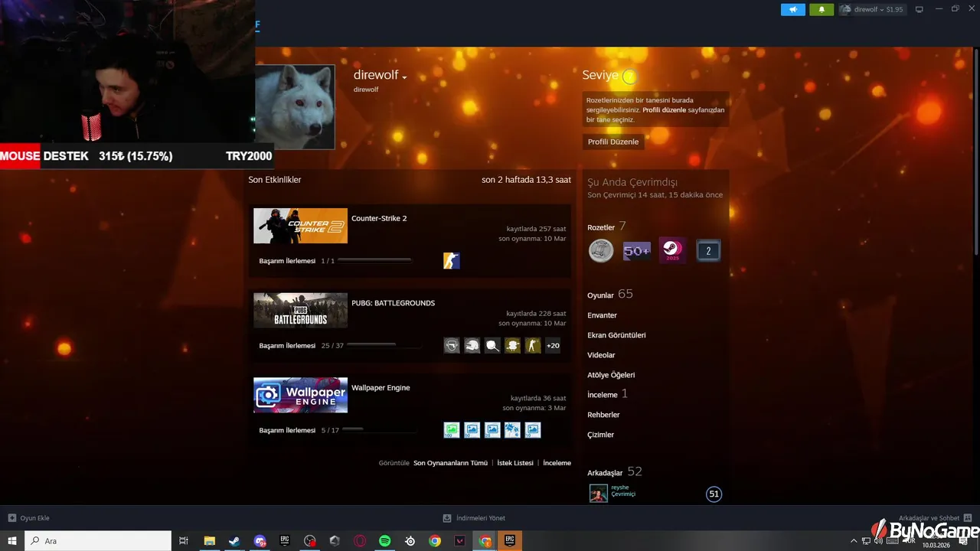
Task: Click the blue announcements megaphone button
Action: click(793, 9)
